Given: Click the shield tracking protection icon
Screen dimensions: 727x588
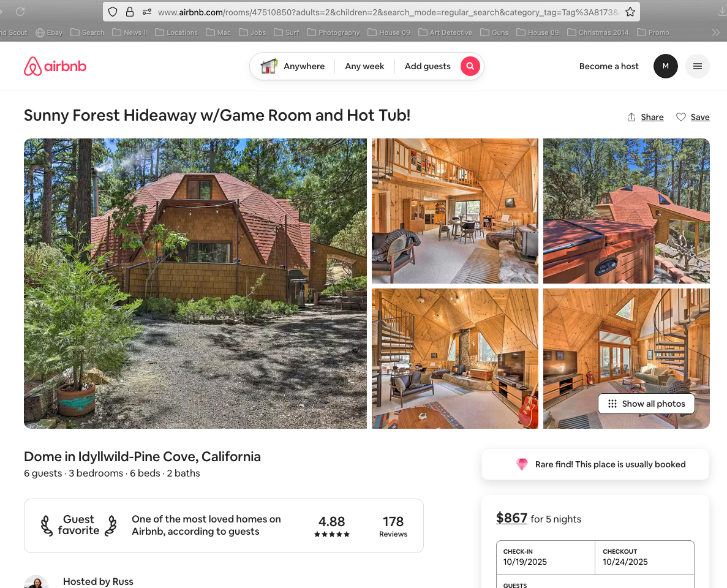Looking at the screenshot, I should [x=113, y=12].
